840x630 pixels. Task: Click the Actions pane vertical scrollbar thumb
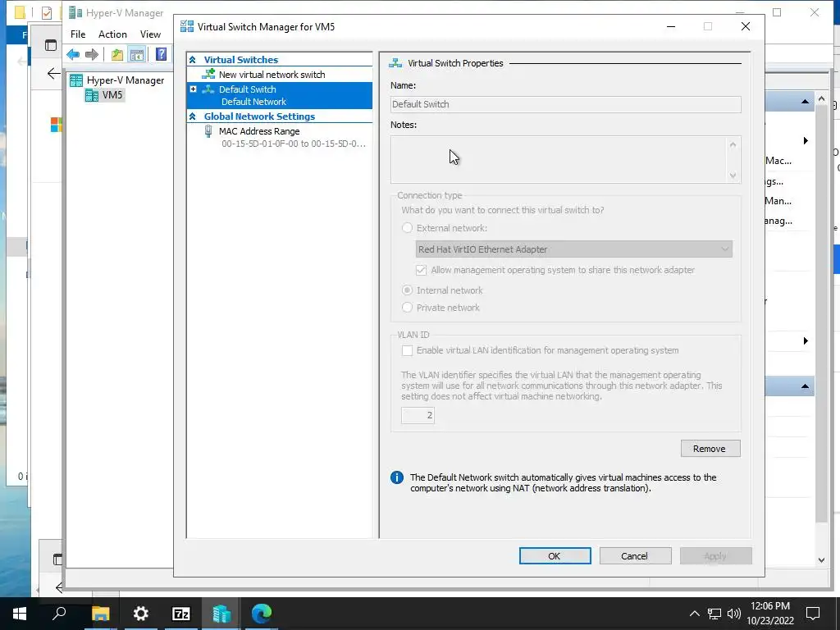pos(821,314)
